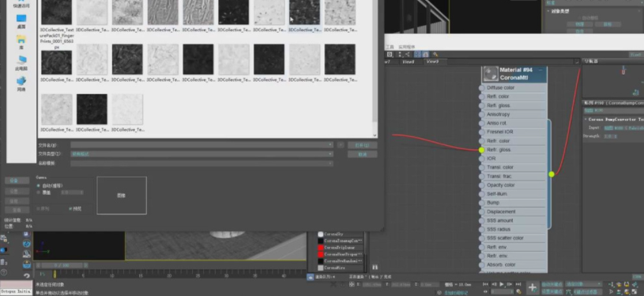
Task: Click the large plus Set Key button
Action: coord(533,288)
